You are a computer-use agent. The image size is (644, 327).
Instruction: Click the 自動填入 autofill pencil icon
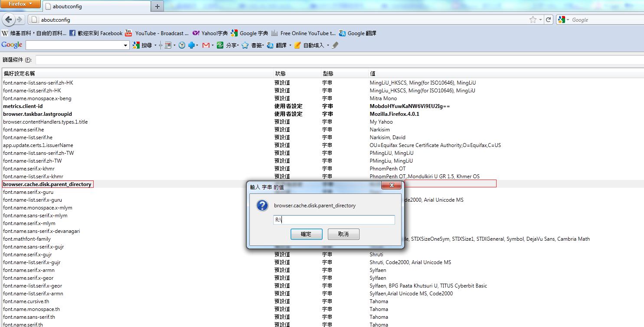tap(297, 45)
